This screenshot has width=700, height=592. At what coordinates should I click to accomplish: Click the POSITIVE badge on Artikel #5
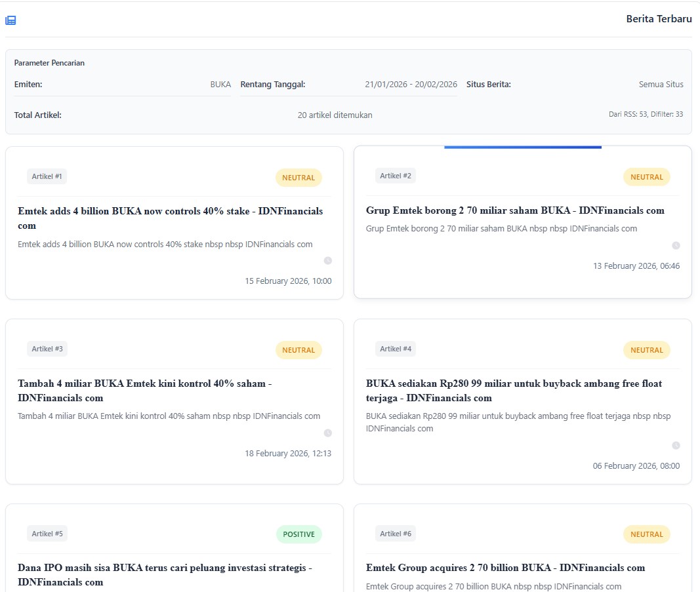point(299,534)
